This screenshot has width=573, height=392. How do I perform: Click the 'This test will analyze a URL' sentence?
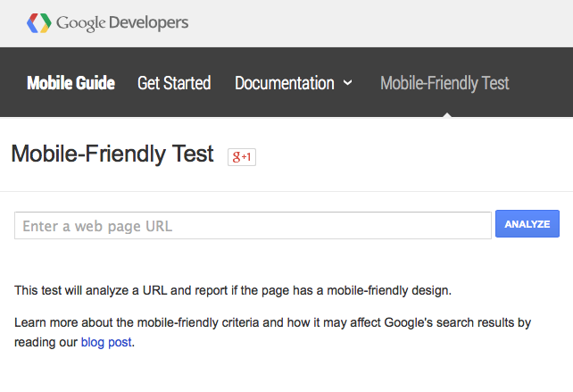[x=233, y=290]
